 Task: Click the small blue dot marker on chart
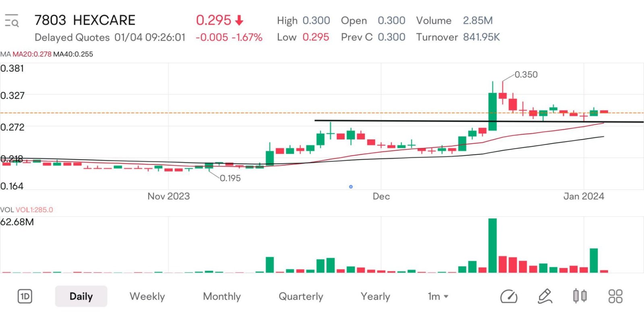[351, 187]
